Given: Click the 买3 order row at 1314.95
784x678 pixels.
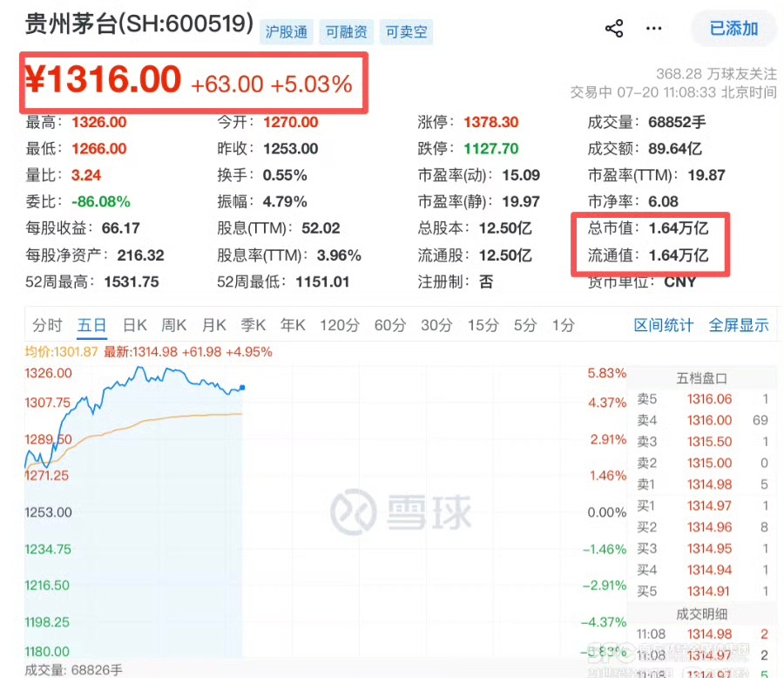Looking at the screenshot, I should [x=702, y=548].
